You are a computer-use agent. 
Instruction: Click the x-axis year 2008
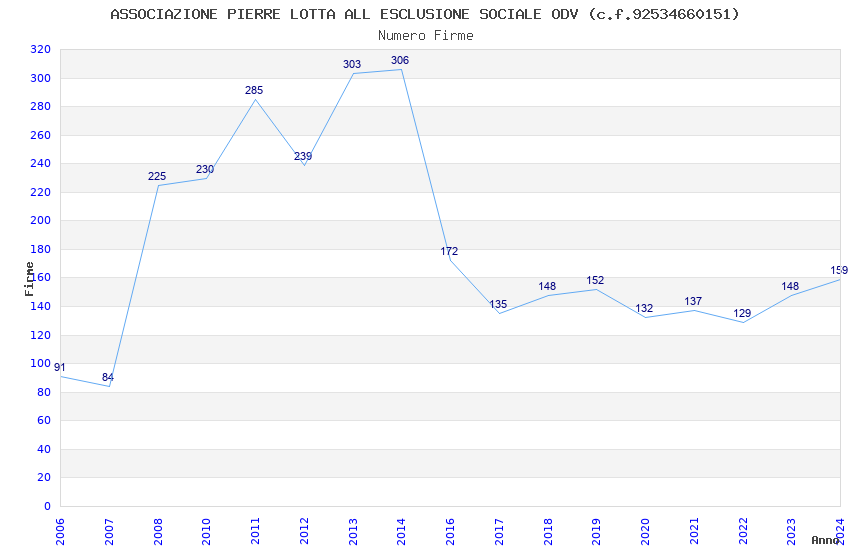point(158,532)
